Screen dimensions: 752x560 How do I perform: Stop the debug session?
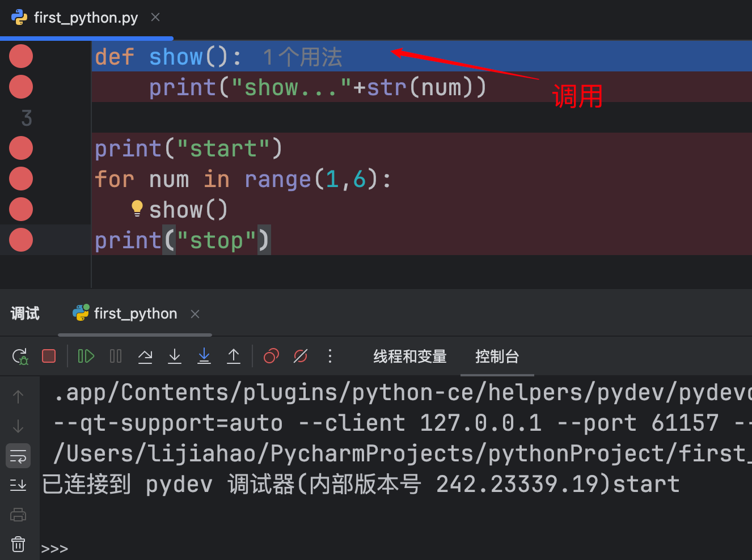(49, 356)
